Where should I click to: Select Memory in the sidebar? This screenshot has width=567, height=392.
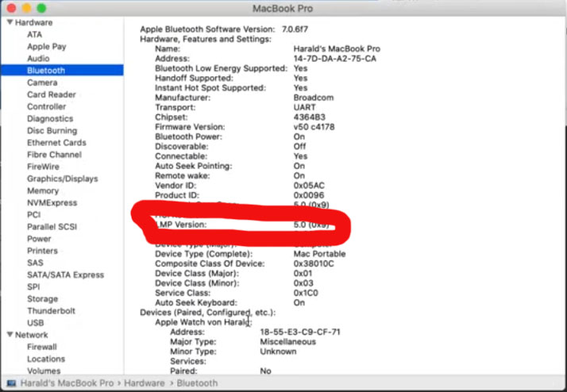tap(43, 190)
